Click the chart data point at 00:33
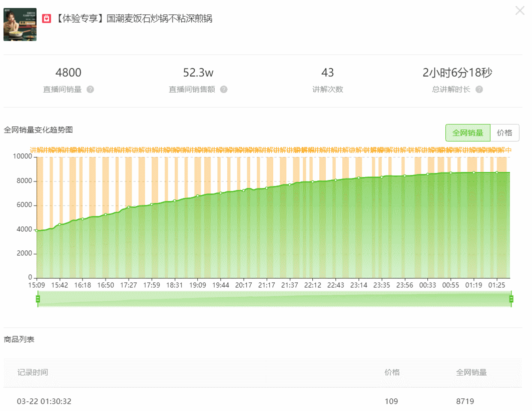This screenshot has height=411, width=532. click(x=427, y=174)
